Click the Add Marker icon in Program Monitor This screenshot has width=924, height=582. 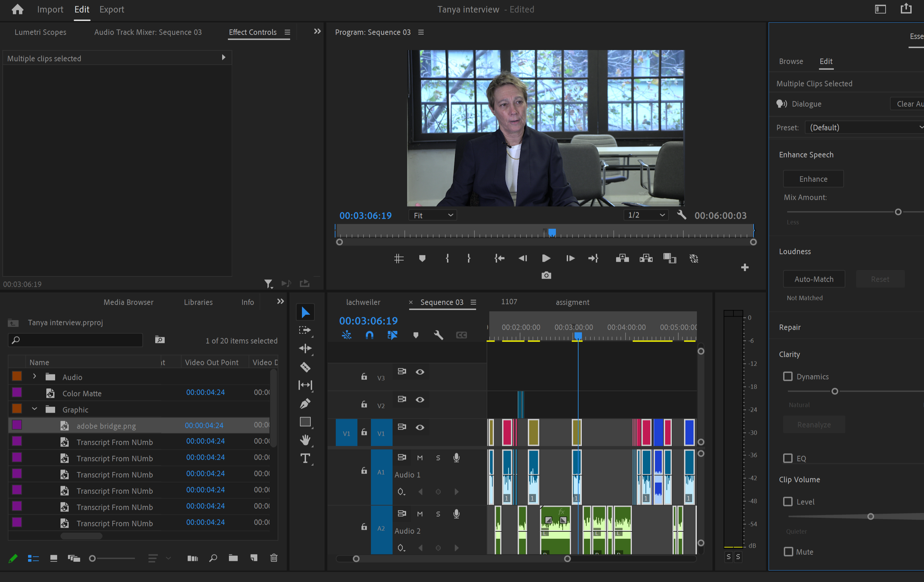(422, 258)
